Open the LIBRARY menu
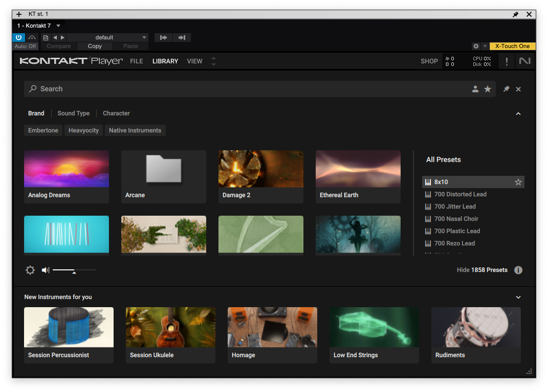Screen dimensions: 548x392 tap(165, 61)
